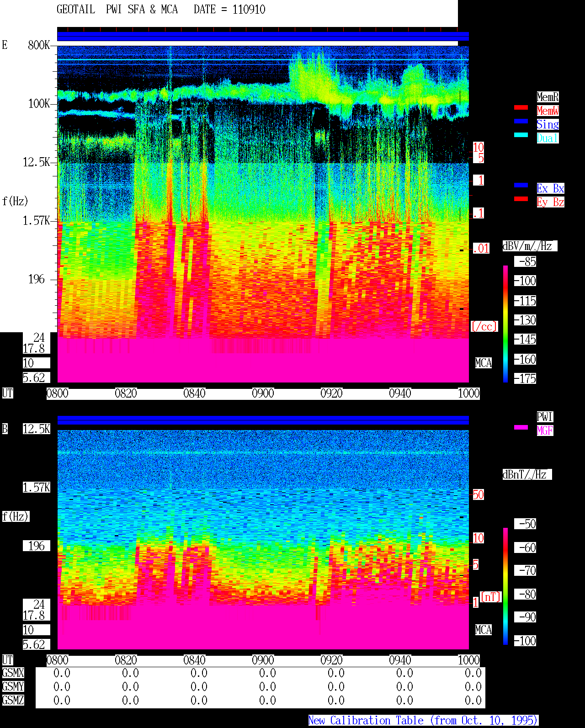Click the -85 color scale value
The width and height of the screenshot is (585, 728).
(525, 262)
